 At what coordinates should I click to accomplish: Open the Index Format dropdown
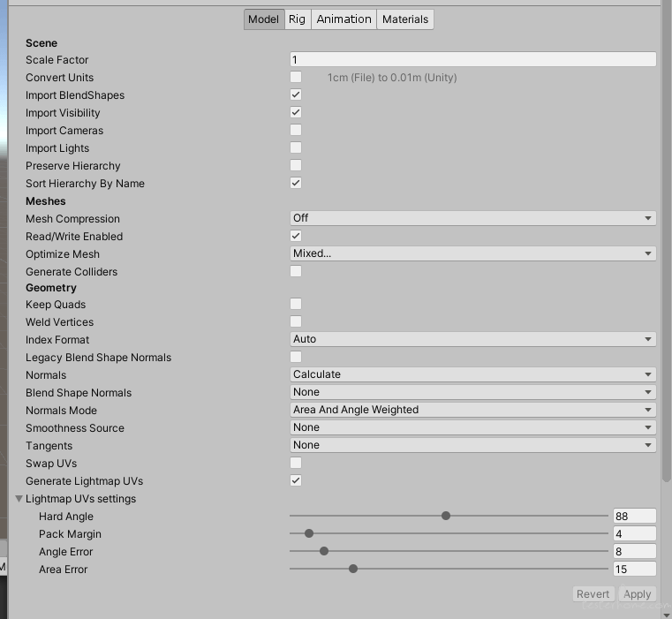click(472, 339)
